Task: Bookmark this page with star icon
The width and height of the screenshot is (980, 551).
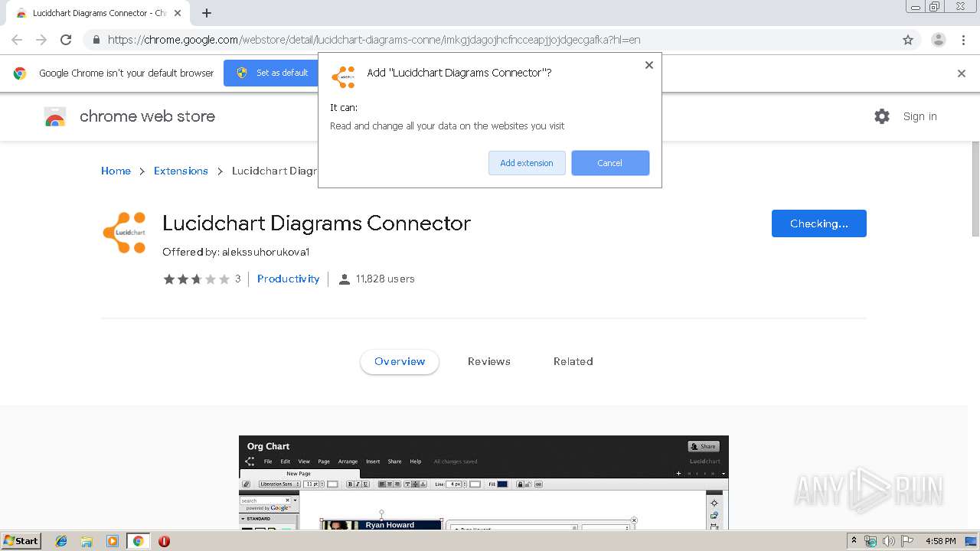Action: point(908,40)
